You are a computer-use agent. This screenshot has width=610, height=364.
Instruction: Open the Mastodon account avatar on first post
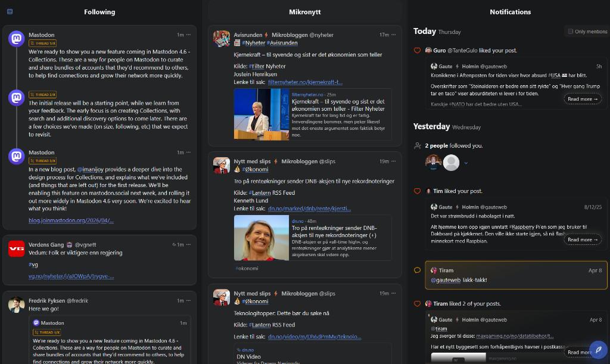[x=16, y=39]
